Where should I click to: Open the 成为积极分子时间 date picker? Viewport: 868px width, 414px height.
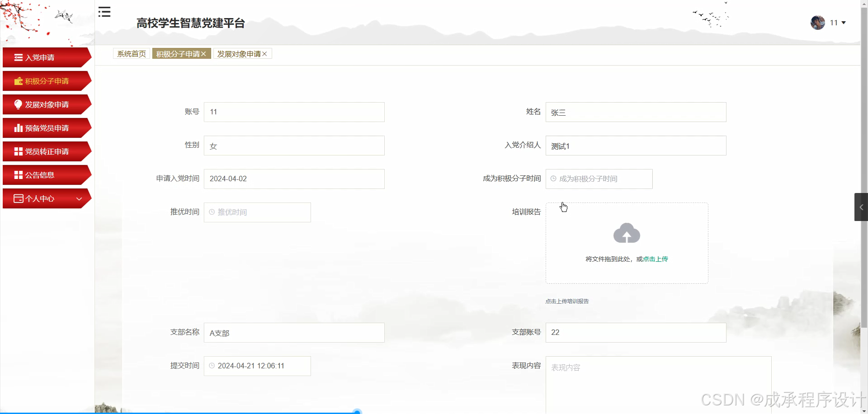point(599,179)
